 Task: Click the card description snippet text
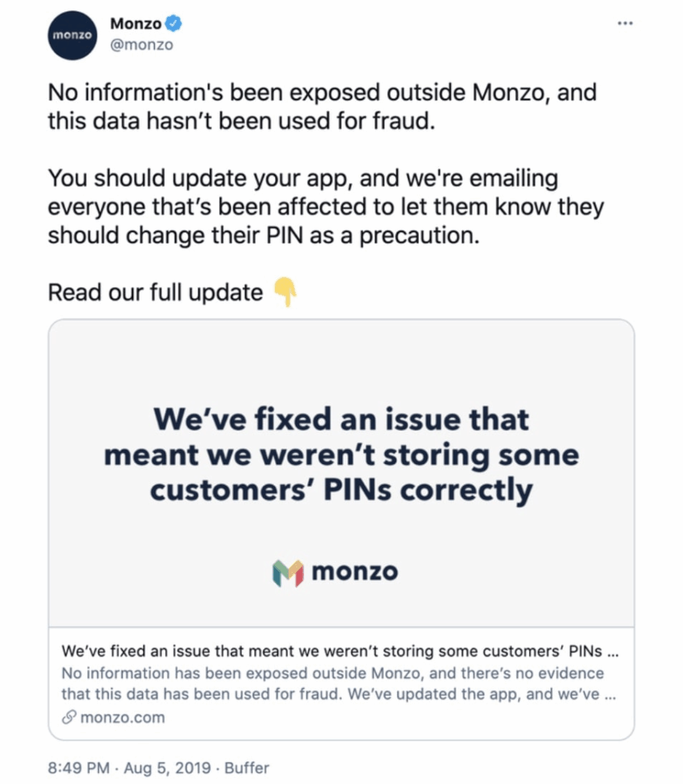pos(338,684)
